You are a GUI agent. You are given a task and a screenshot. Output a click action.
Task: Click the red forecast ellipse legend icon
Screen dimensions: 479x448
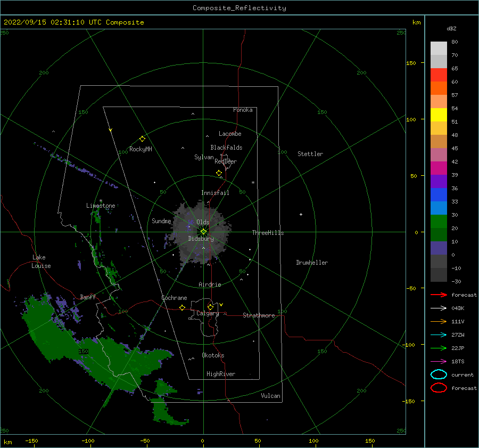pos(439,388)
